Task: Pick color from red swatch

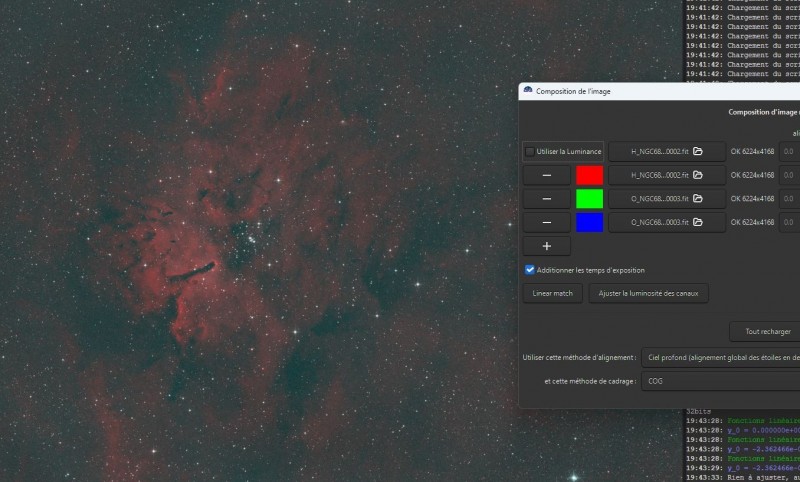Action: [589, 175]
